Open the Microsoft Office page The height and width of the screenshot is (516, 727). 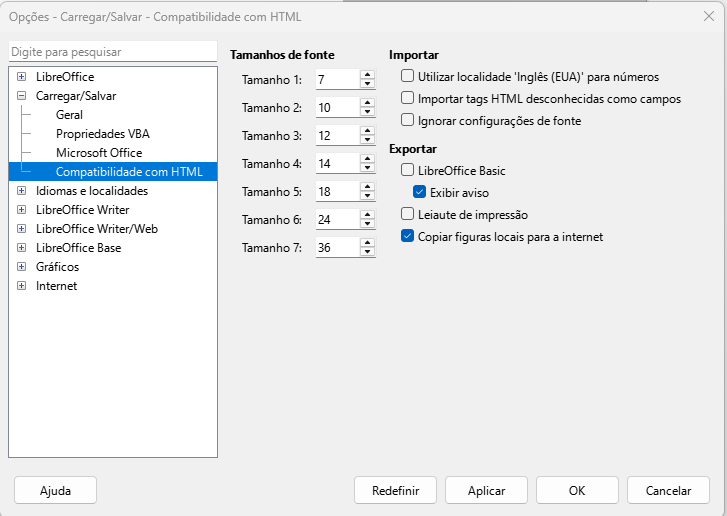(x=99, y=153)
